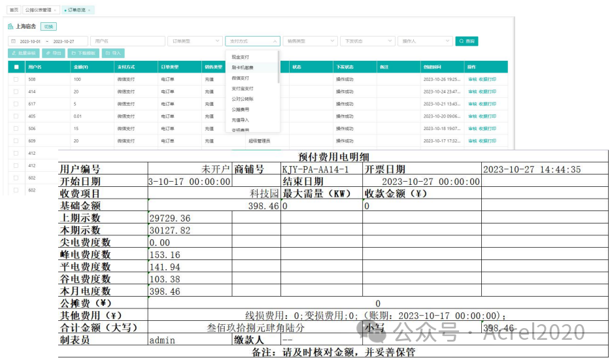610x364 pixels.
Task: Click the building icon beside 上海宿舍
Action: tap(10, 26)
